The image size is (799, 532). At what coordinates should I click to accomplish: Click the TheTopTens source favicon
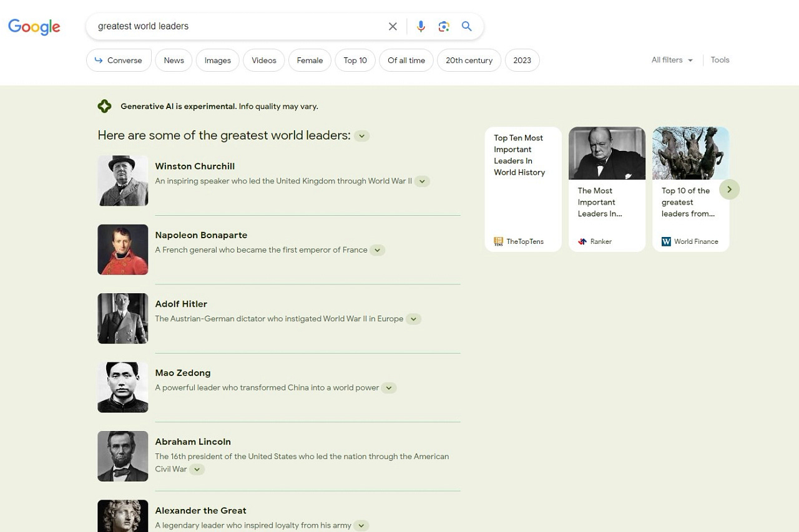pyautogui.click(x=498, y=241)
